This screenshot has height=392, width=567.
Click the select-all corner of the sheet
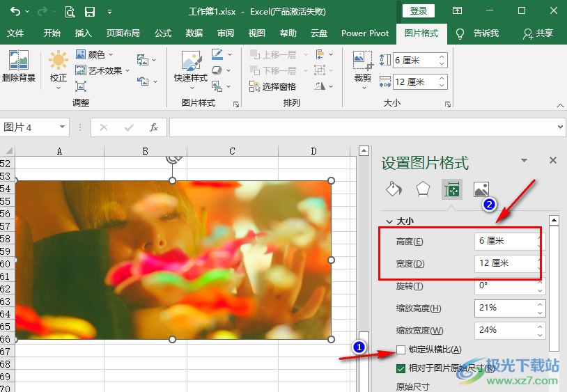coord(8,150)
